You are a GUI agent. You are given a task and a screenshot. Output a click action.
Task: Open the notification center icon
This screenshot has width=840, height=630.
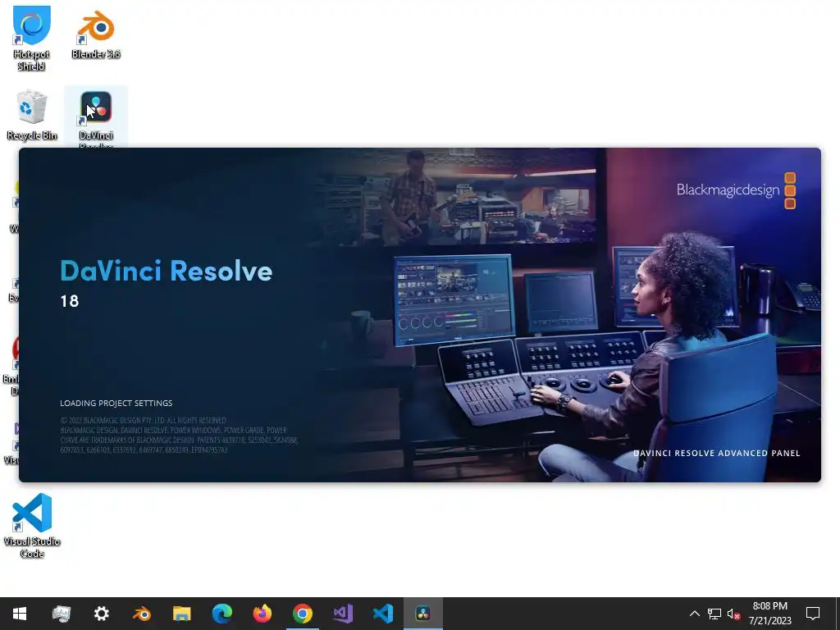[813, 614]
